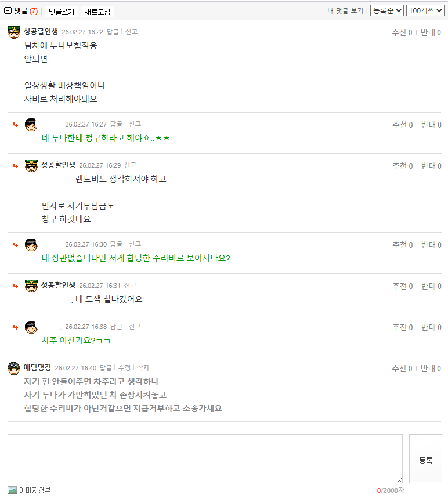Collapse comments via arrow icon beside 댓글(7)
Screen dimensions: 448x502
click(7, 10)
